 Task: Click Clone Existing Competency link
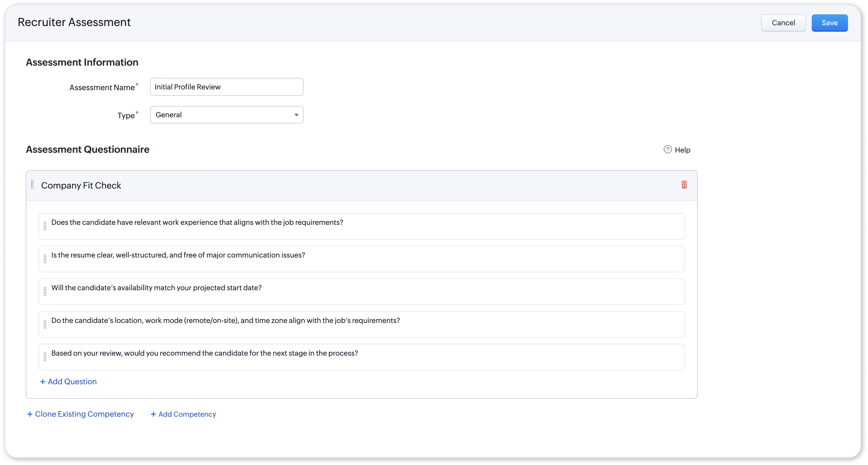[x=81, y=414]
